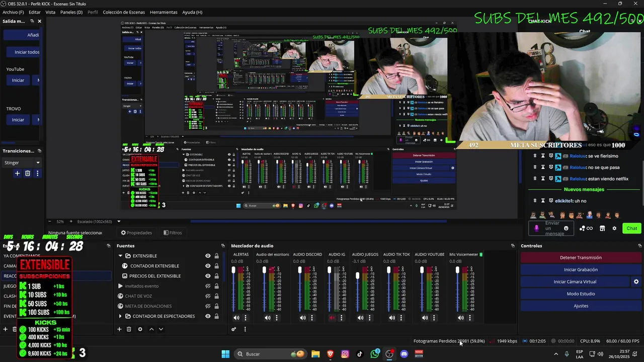Open transition three-dot properties menu

(37, 173)
